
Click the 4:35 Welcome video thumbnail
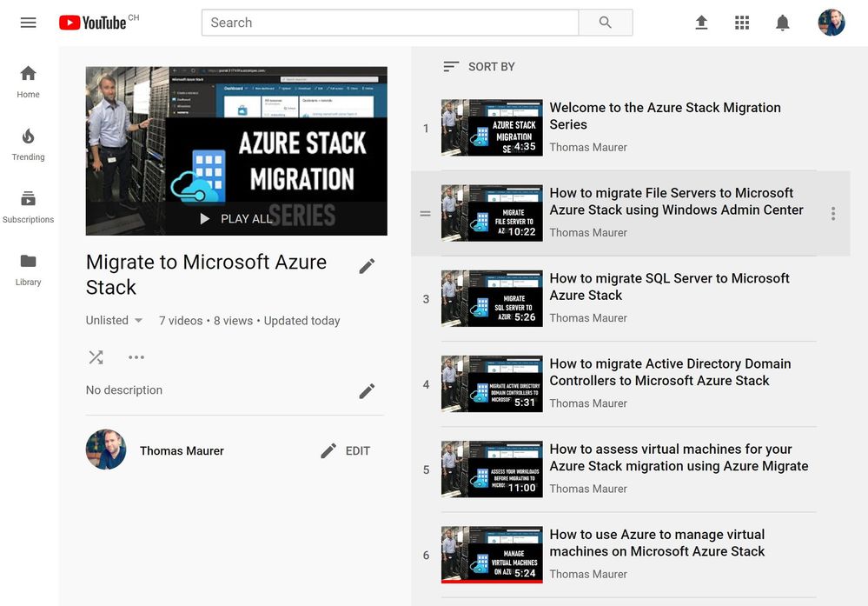coord(492,128)
